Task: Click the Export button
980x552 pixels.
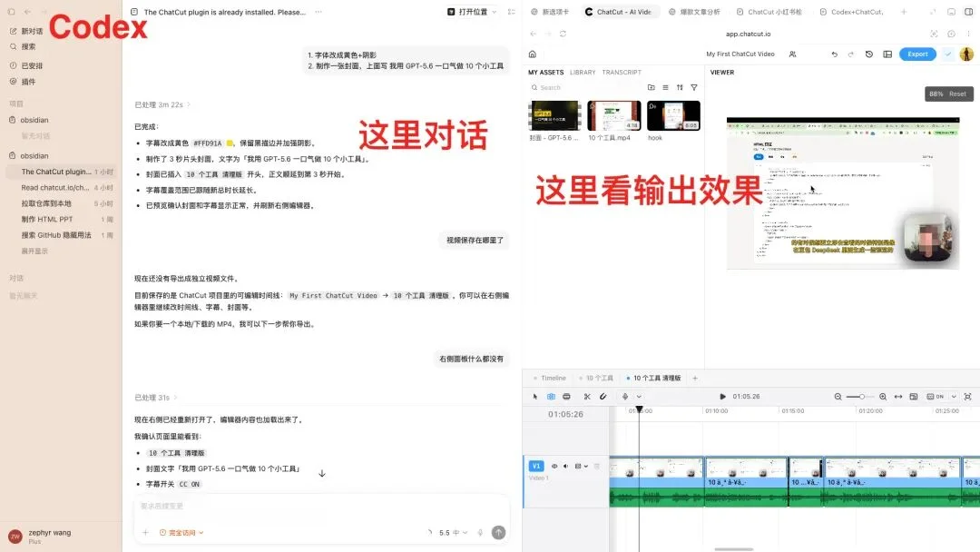Action: coord(917,54)
